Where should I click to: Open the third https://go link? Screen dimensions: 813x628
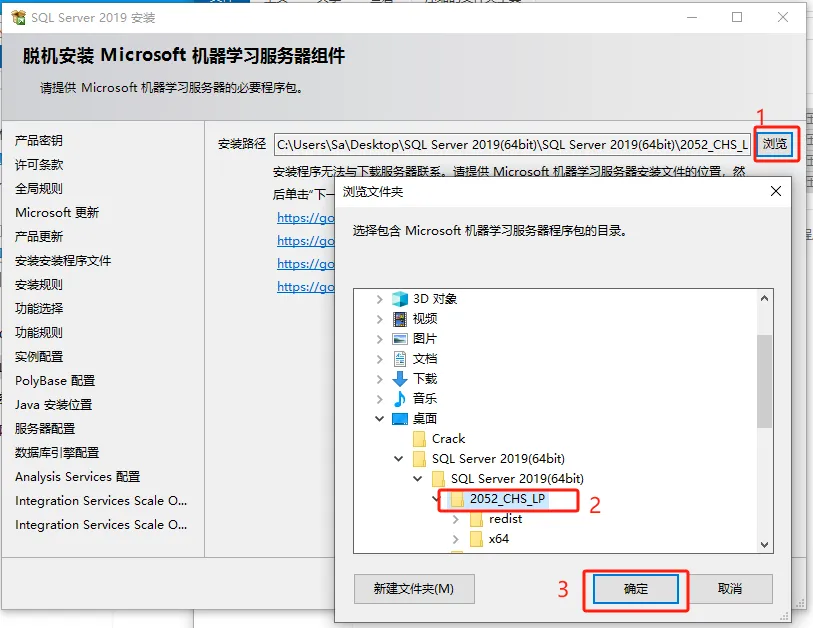point(305,264)
